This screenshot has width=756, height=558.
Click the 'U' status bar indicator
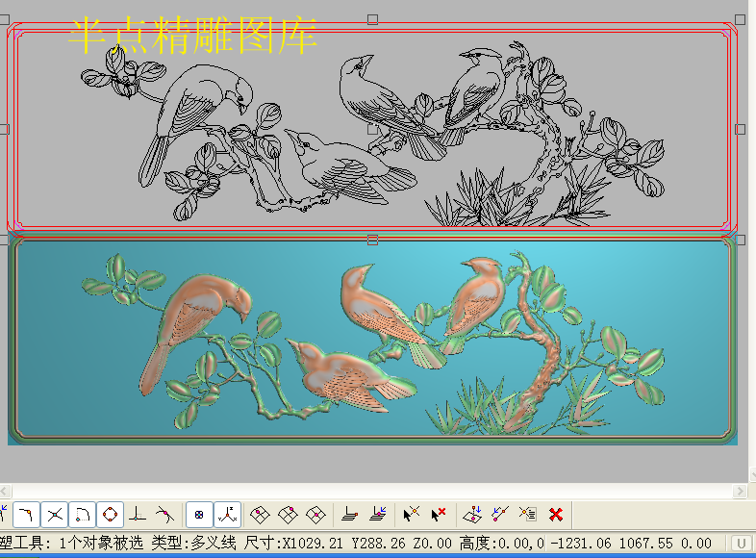(x=741, y=544)
